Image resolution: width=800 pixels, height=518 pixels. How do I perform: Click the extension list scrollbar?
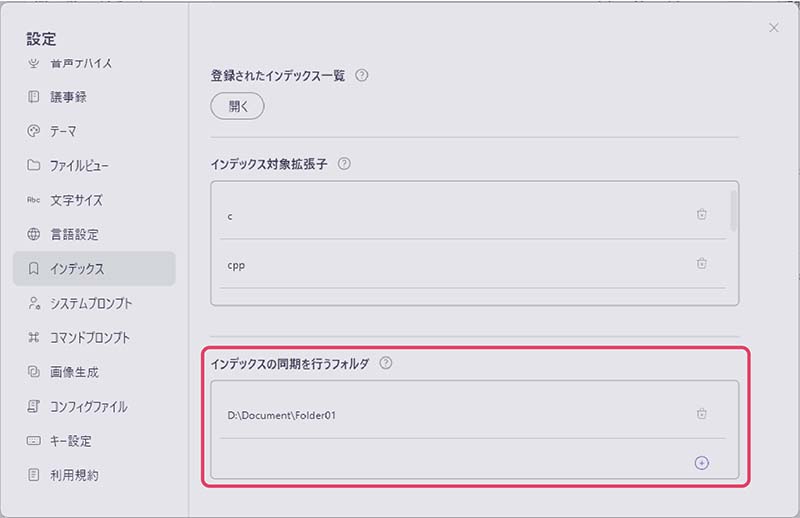tap(734, 210)
